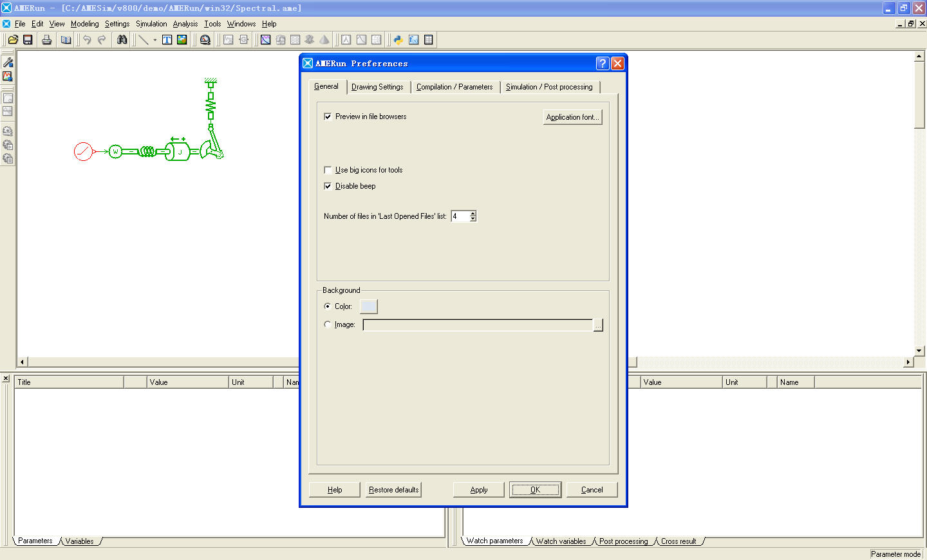The image size is (927, 560).
Task: Confirm preferences with OK button
Action: click(536, 490)
